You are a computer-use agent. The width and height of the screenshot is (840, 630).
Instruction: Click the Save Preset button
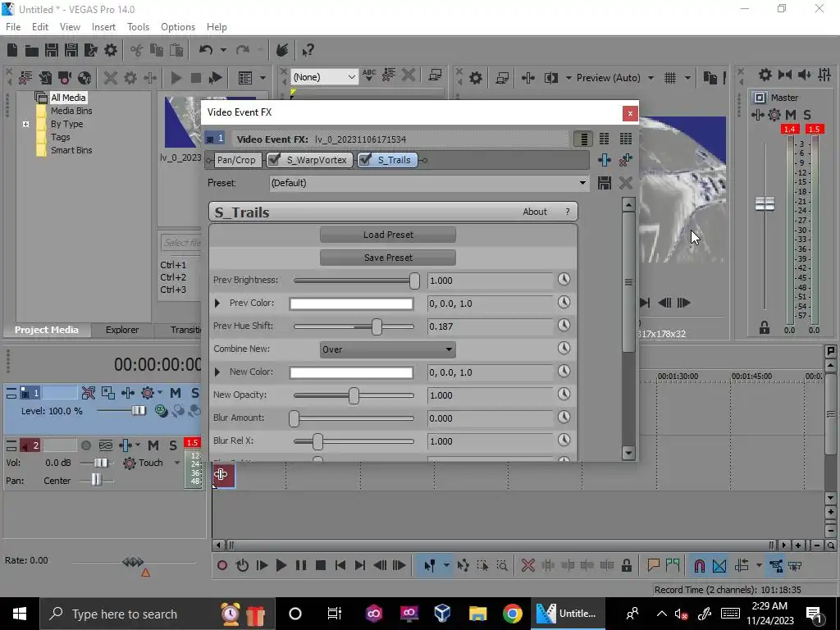[x=388, y=258]
